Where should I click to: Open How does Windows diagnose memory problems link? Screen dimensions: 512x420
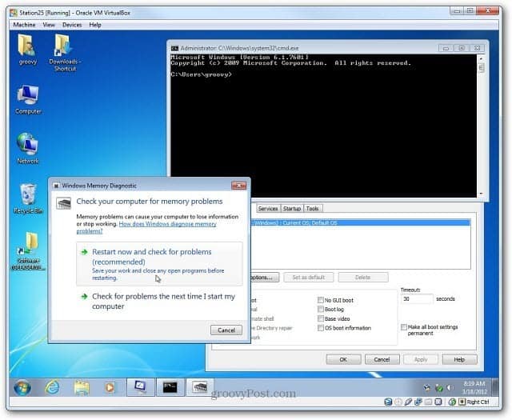pos(146,227)
